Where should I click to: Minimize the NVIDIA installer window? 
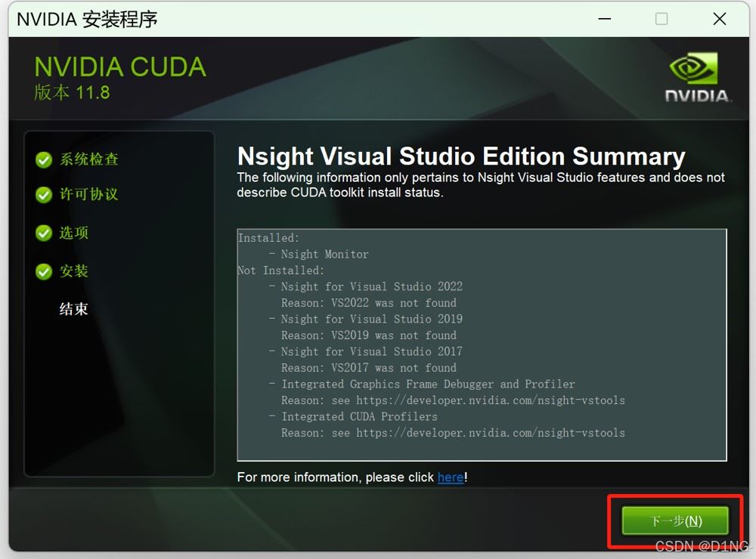click(605, 19)
